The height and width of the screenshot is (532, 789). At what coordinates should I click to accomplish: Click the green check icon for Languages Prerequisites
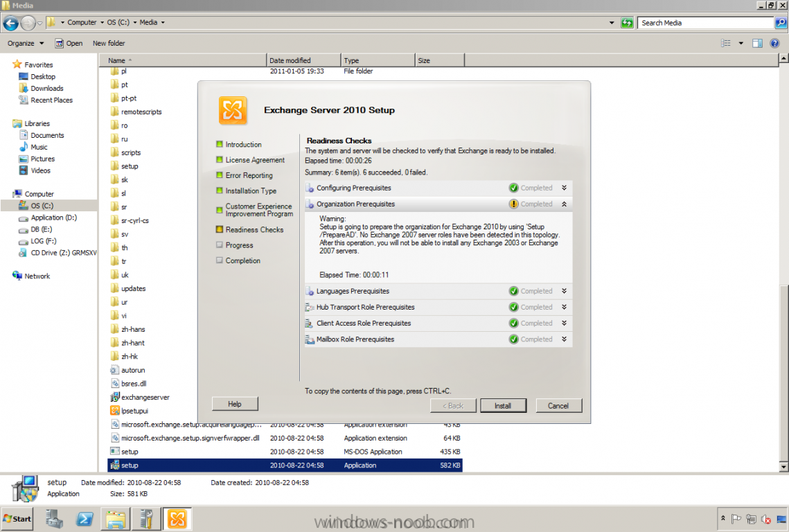tap(513, 291)
